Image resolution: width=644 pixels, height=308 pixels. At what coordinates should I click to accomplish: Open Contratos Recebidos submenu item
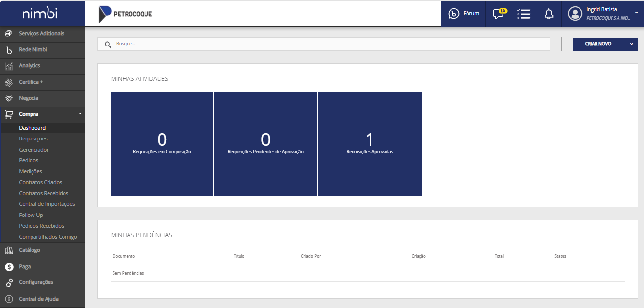coord(44,193)
